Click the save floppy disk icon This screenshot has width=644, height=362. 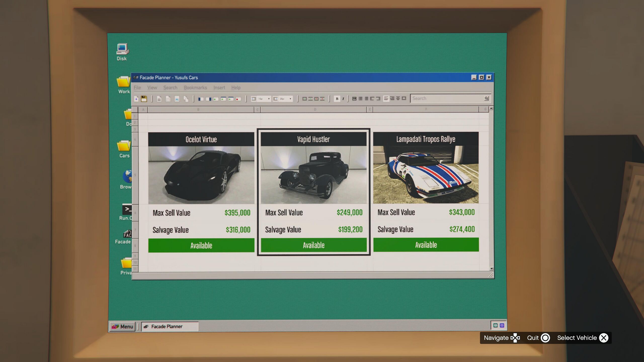pyautogui.click(x=144, y=99)
